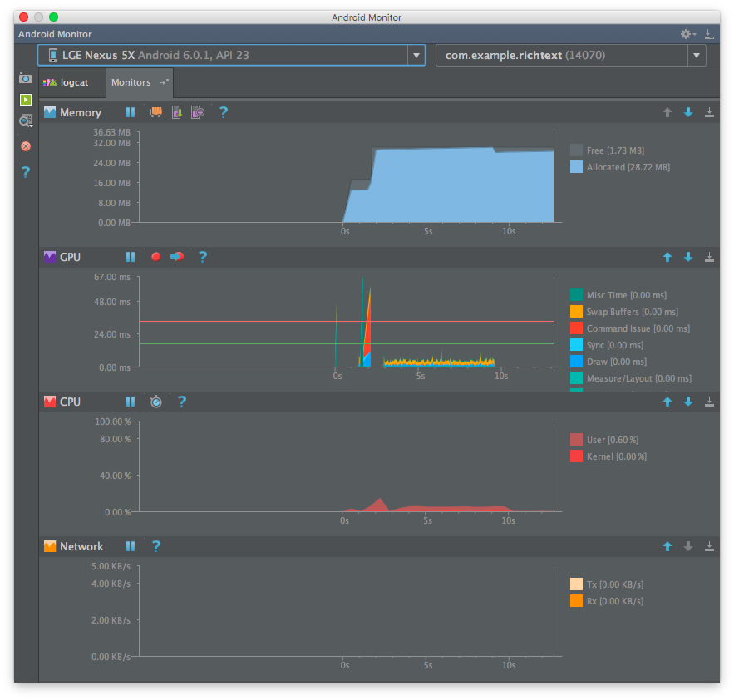Move the GPU monitor up
This screenshot has width=734, height=700.
click(x=667, y=257)
